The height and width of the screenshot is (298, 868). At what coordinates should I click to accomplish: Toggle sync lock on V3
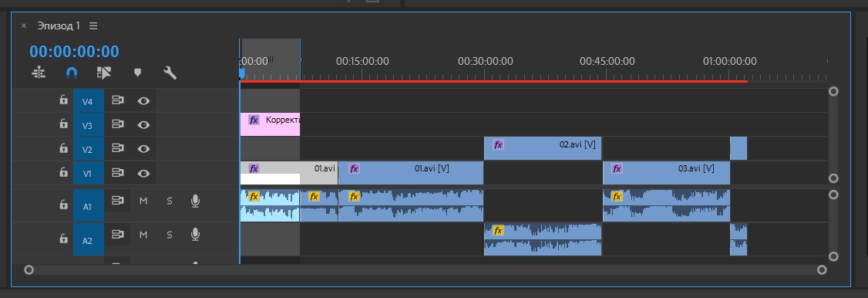[117, 124]
